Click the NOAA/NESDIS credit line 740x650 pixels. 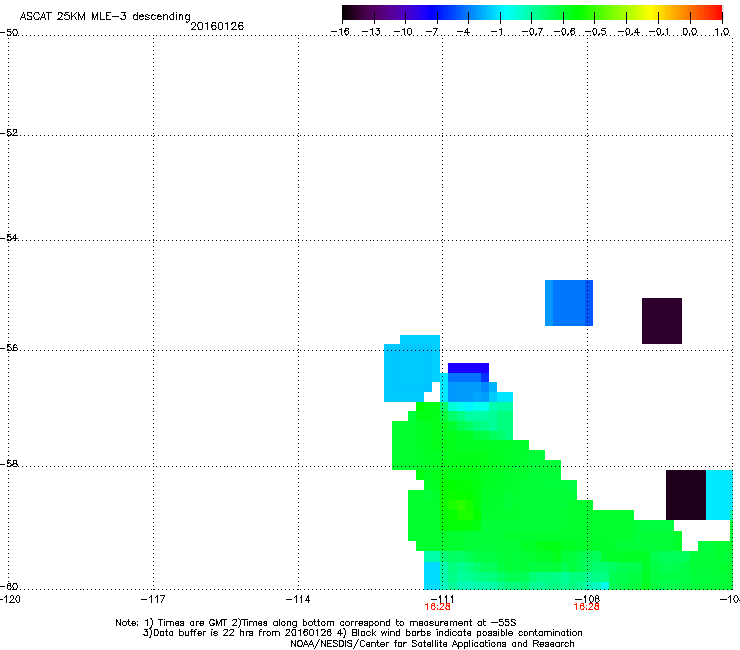tap(432, 643)
